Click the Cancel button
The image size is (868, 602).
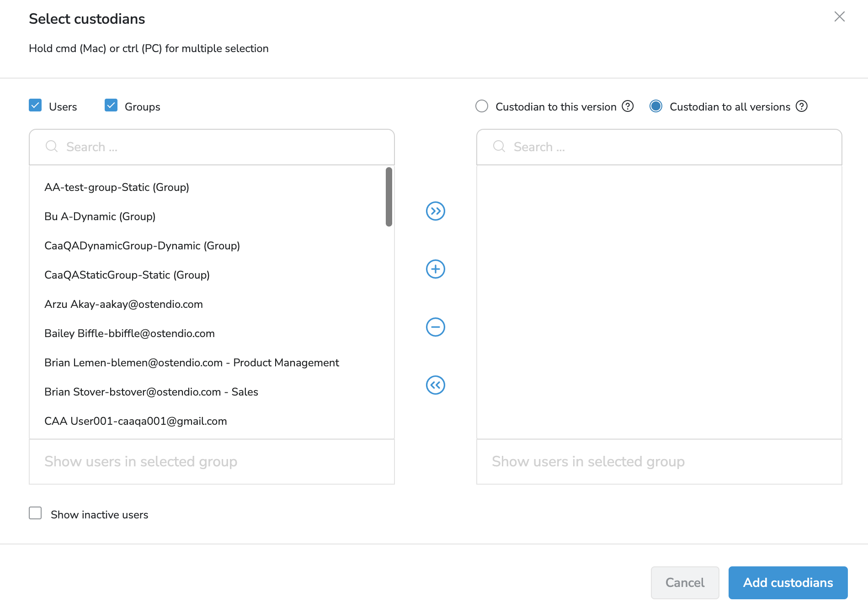point(685,582)
